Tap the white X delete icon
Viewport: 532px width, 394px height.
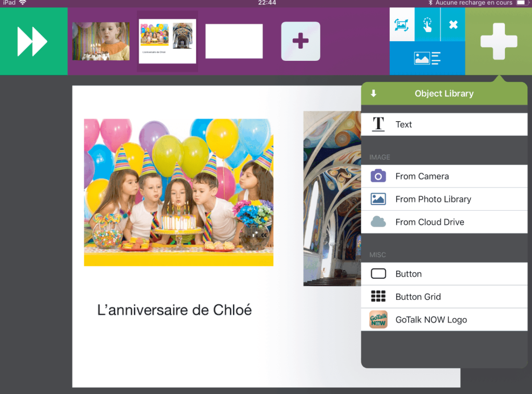coord(453,24)
